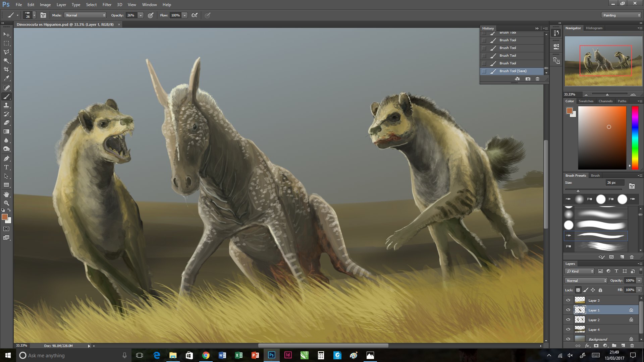Lock all layer attributes
Viewport: 644px width, 362px height.
click(x=600, y=290)
